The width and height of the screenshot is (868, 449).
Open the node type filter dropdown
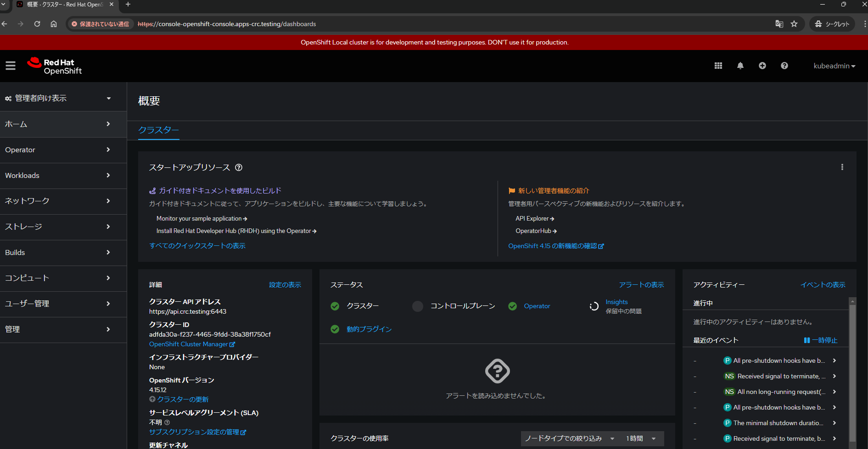coord(569,438)
